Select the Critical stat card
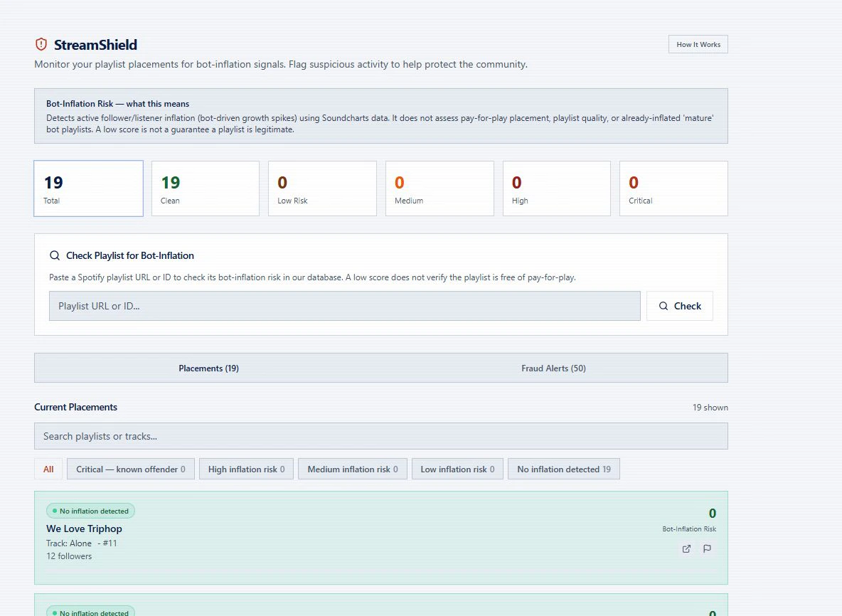Viewport: 842px width, 616px height. click(x=674, y=188)
